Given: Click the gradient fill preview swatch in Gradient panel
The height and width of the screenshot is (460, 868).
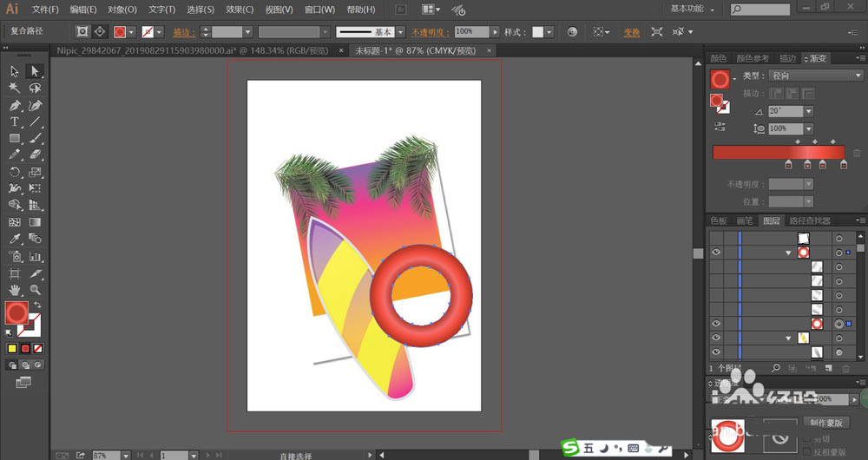Looking at the screenshot, I should [x=720, y=80].
